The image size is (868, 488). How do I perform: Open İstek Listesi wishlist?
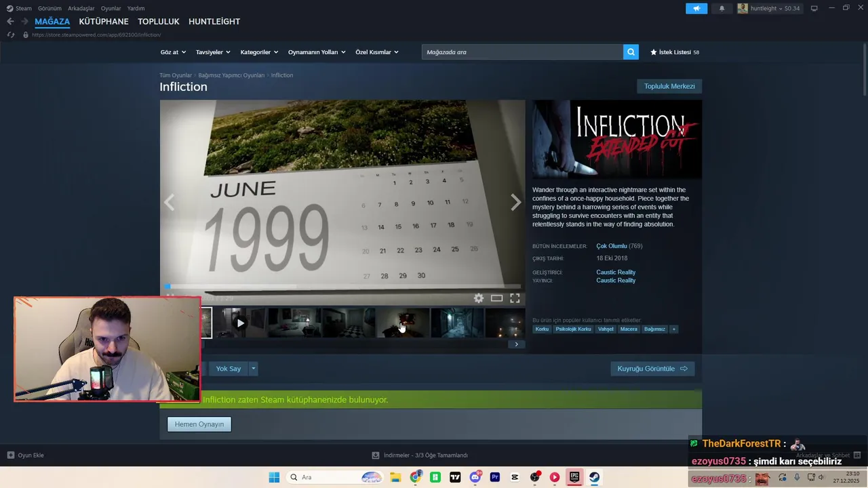(675, 52)
